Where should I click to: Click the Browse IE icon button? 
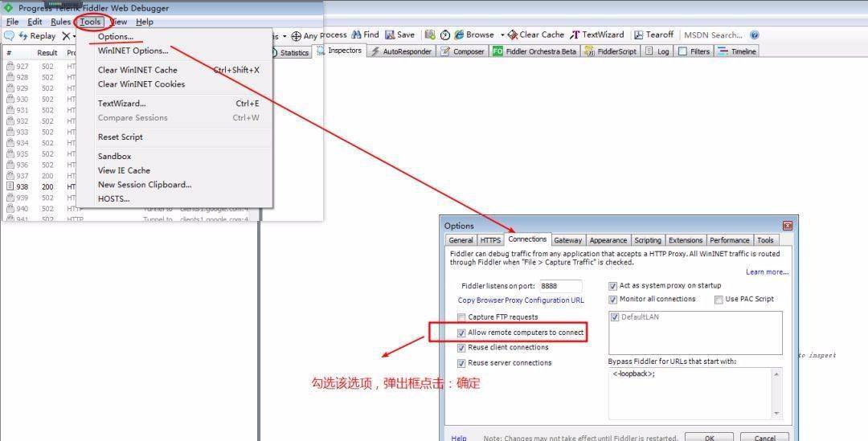click(474, 35)
